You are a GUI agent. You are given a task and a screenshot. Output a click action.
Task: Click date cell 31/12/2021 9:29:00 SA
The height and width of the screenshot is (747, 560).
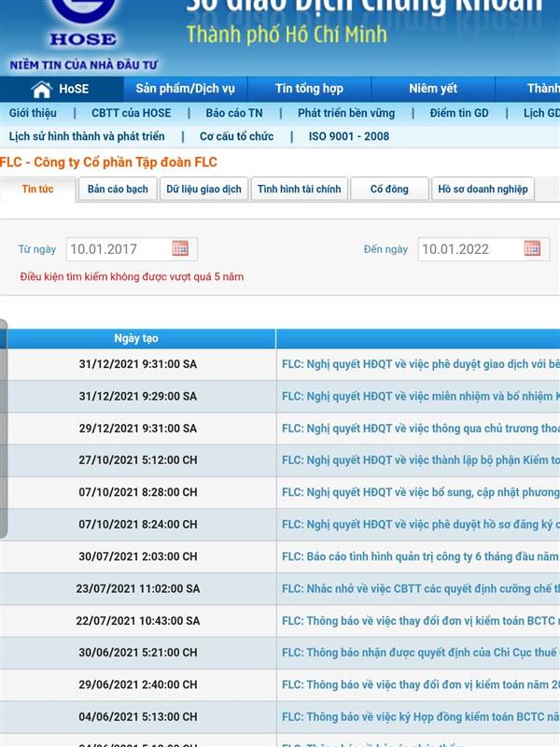137,396
